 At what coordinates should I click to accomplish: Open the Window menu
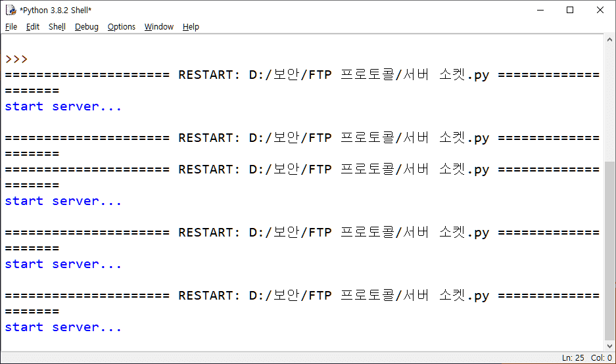[159, 27]
